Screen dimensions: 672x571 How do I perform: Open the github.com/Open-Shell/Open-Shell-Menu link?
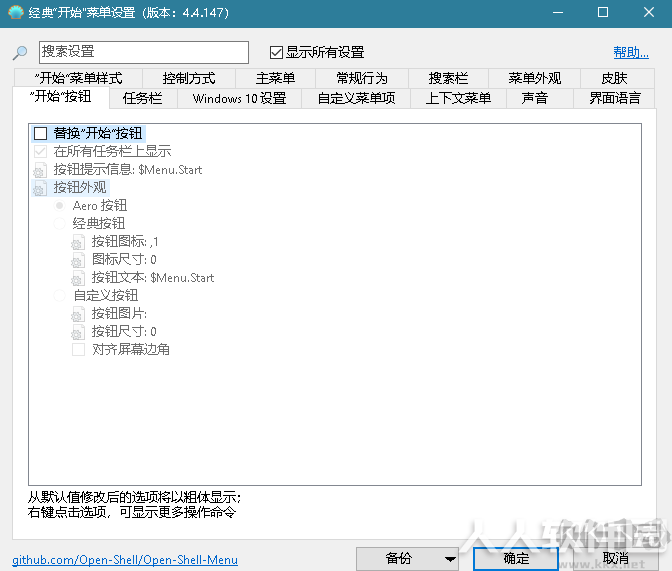(x=125, y=560)
